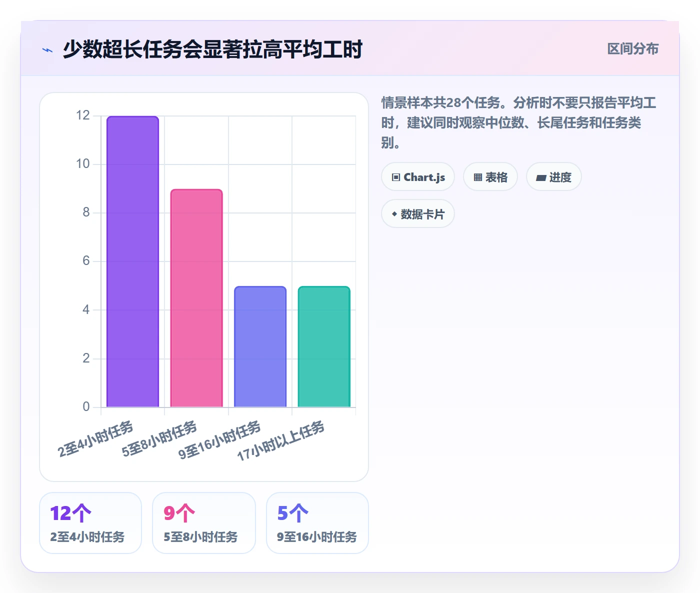Click the x-axis label 9至16小时任务
The image size is (700, 593).
coord(219,439)
